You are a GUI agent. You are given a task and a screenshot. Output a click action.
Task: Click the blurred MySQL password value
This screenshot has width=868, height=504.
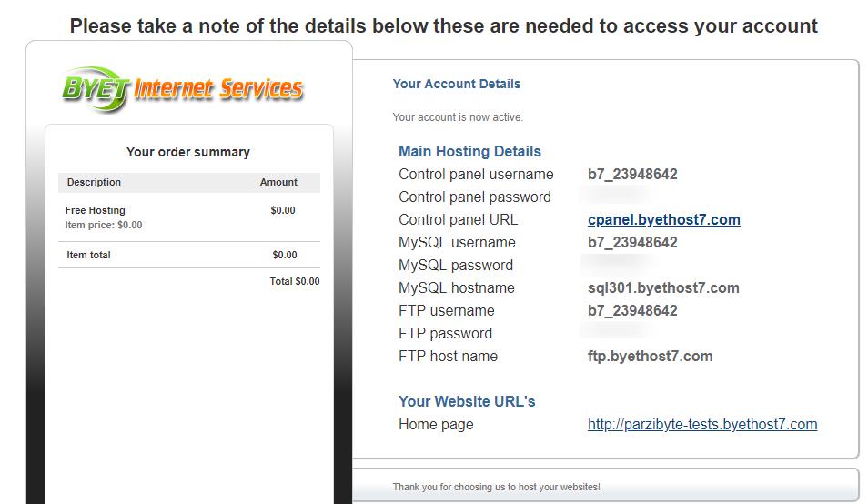coord(614,263)
